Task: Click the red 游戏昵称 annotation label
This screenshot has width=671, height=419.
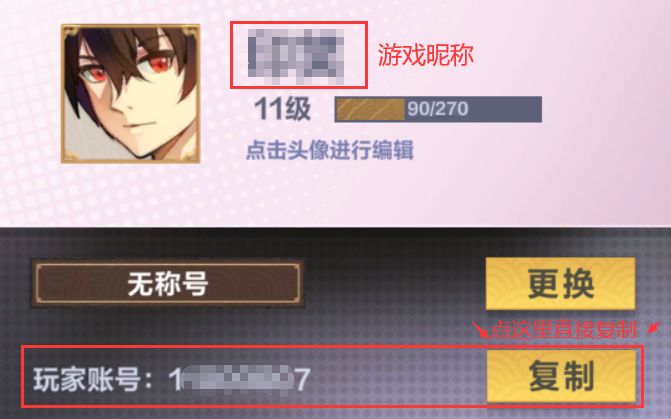Action: (x=425, y=55)
